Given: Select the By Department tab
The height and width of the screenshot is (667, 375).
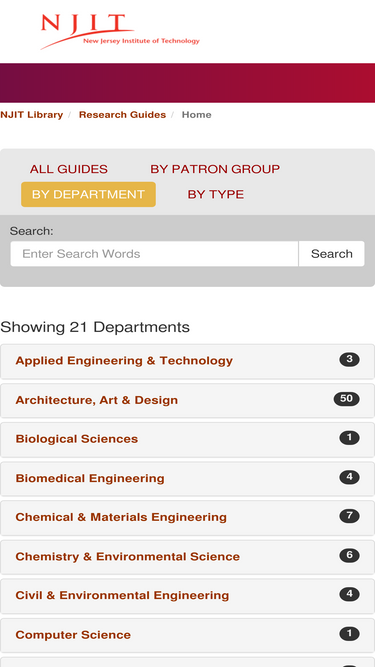Looking at the screenshot, I should 88,194.
